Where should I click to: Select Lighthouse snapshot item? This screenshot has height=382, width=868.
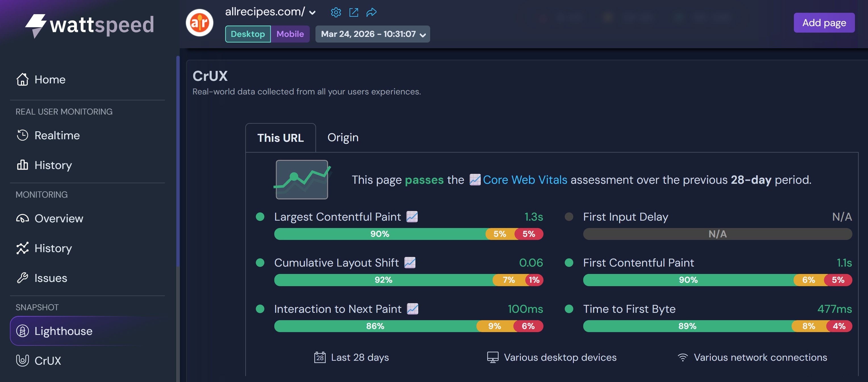88,331
